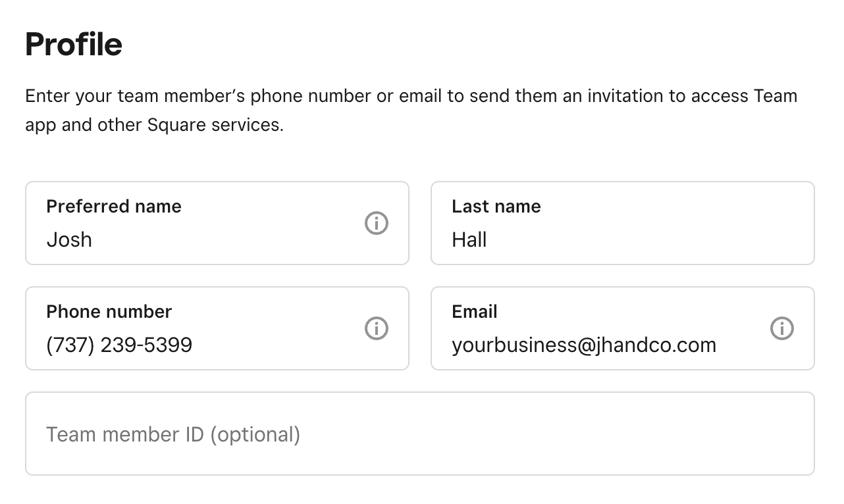The width and height of the screenshot is (844, 504).
Task: Place cursor in the surname value "Hall"
Action: [469, 239]
